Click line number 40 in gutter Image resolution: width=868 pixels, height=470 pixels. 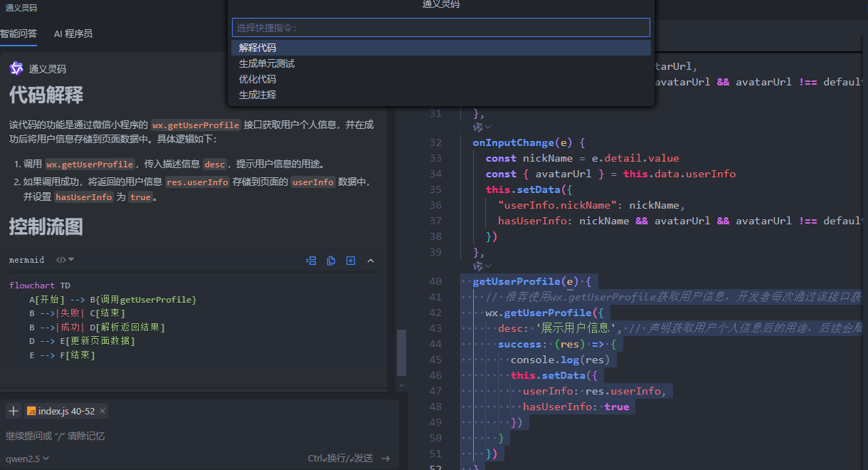pyautogui.click(x=435, y=281)
